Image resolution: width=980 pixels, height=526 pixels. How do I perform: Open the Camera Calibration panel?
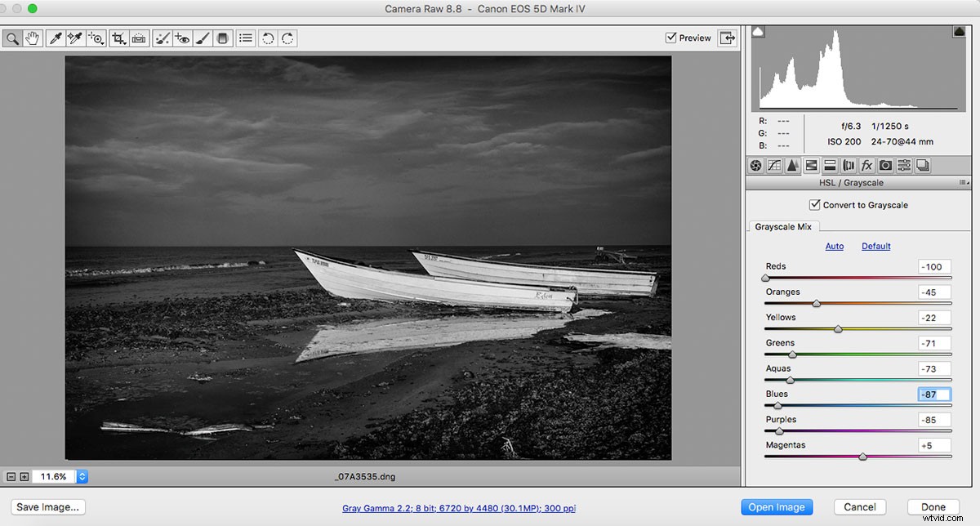[x=885, y=165]
